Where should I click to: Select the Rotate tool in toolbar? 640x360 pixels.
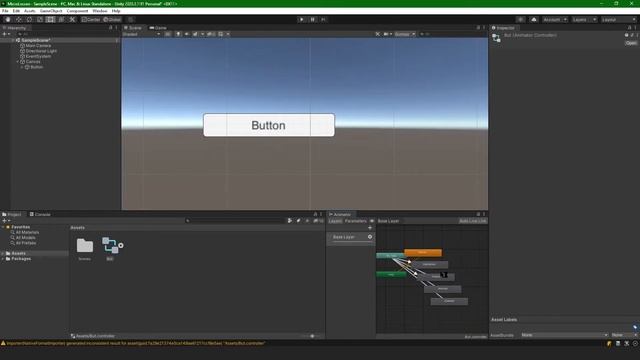(29, 20)
